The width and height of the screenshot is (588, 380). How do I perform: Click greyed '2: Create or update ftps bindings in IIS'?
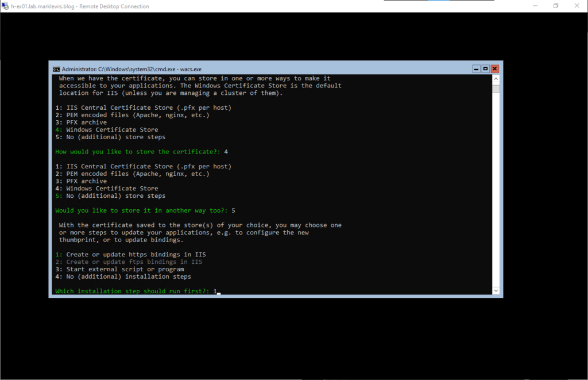point(129,262)
